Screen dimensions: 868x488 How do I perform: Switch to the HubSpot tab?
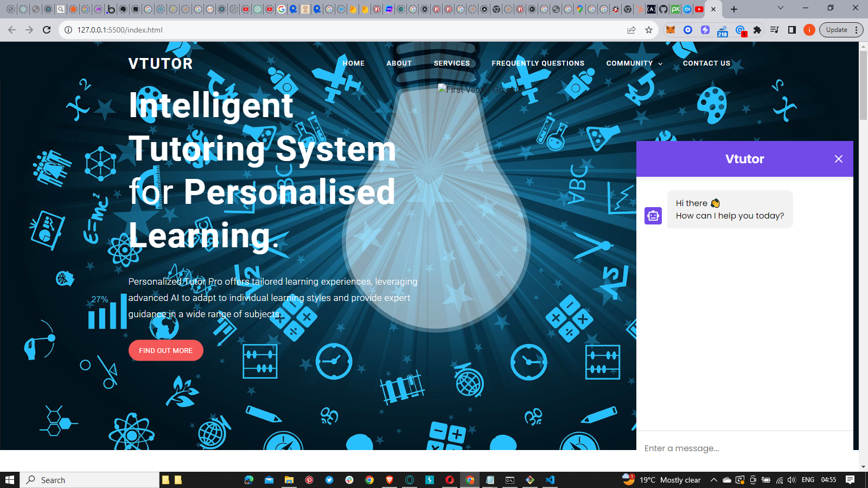[640, 9]
